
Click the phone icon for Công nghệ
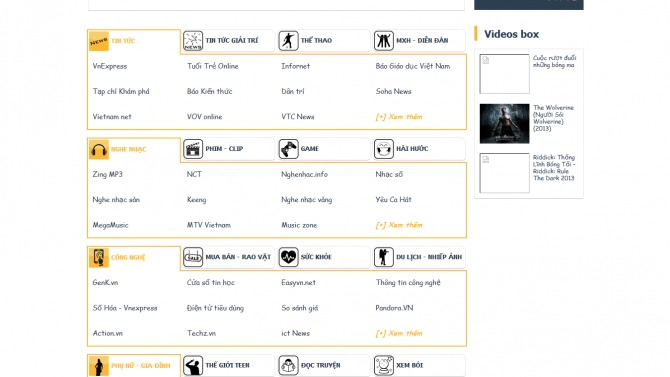[99, 257]
